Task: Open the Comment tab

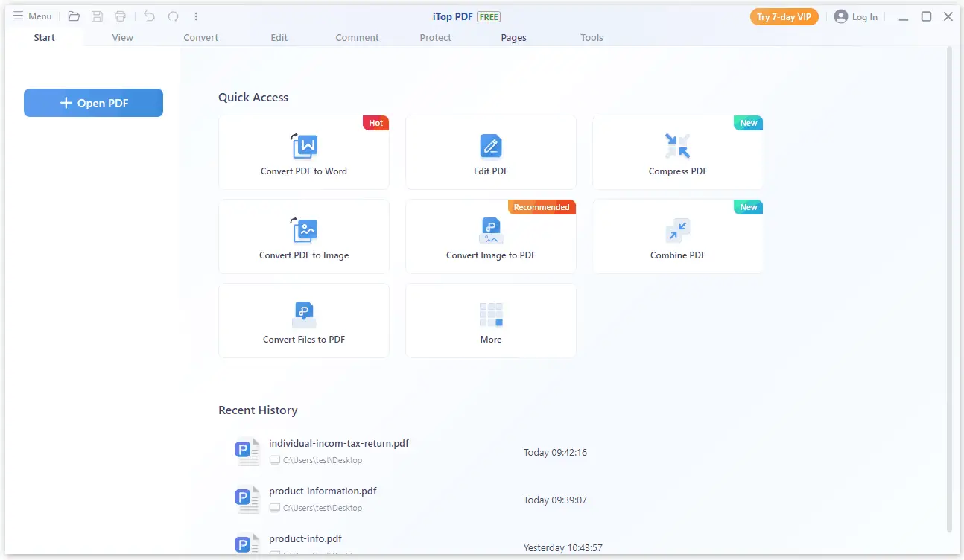Action: point(358,37)
